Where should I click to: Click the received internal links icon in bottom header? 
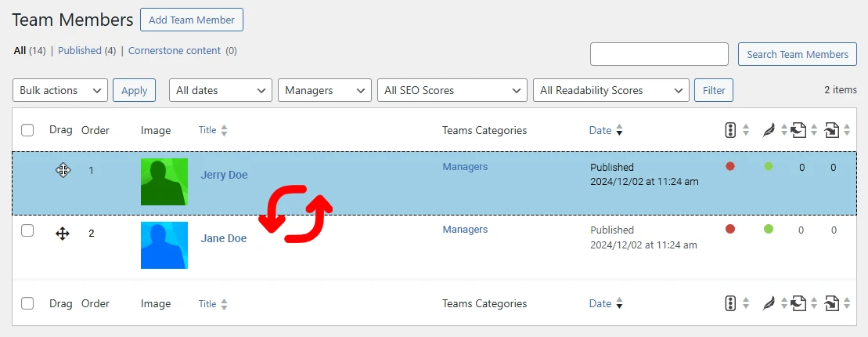click(832, 304)
